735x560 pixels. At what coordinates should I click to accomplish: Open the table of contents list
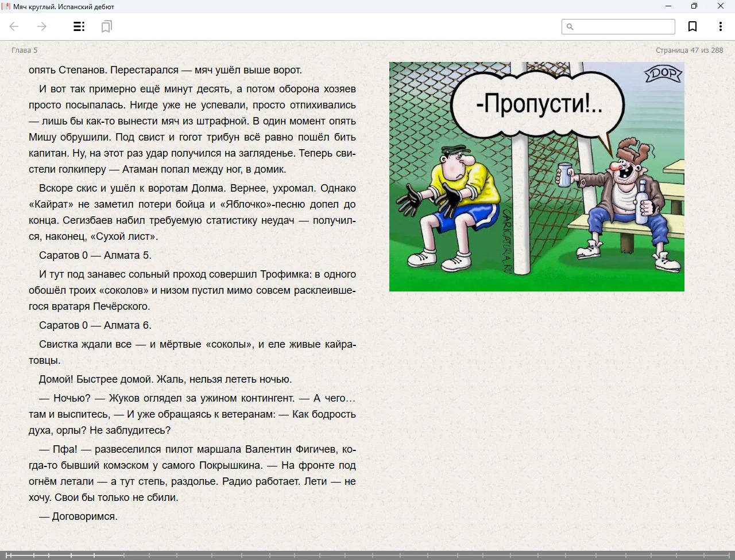tap(79, 26)
